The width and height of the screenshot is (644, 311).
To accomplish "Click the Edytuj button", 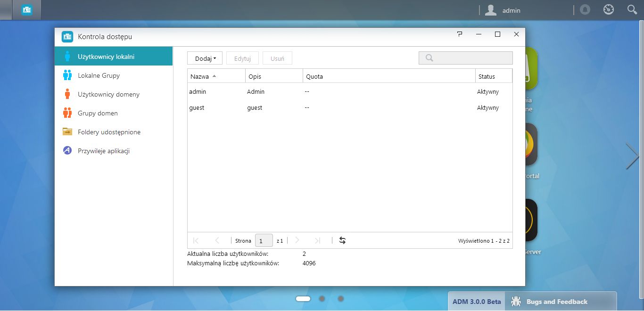I will tap(242, 58).
